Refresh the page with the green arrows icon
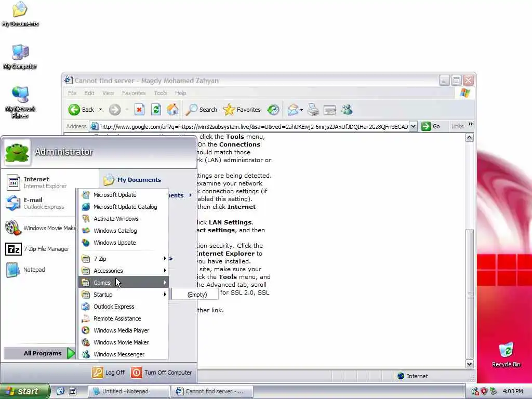This screenshot has width=532, height=399. click(156, 110)
